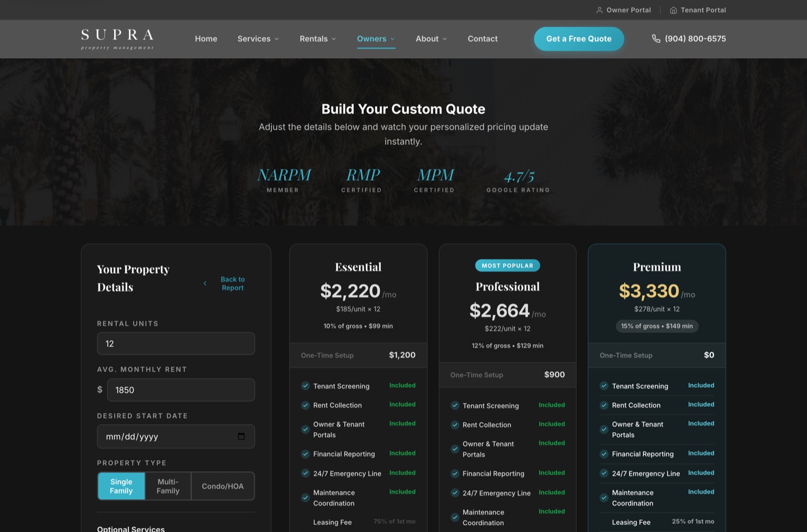
Task: Click Essential Maintenance Coordination check icon
Action: click(x=306, y=498)
